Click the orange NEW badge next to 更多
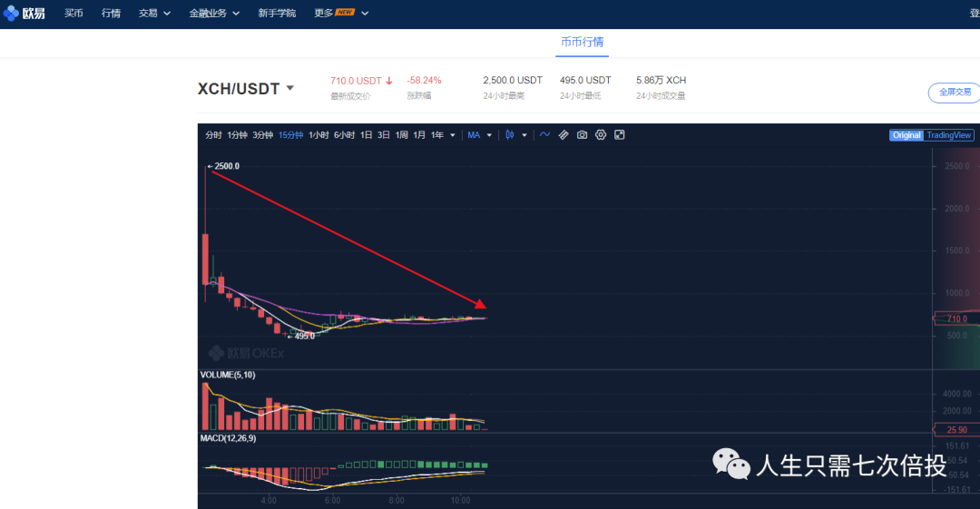The width and height of the screenshot is (980, 509). tap(345, 12)
